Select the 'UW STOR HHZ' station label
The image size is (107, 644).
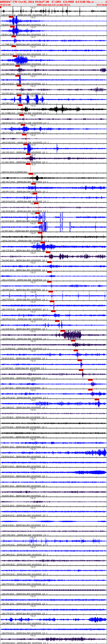point(8,15)
